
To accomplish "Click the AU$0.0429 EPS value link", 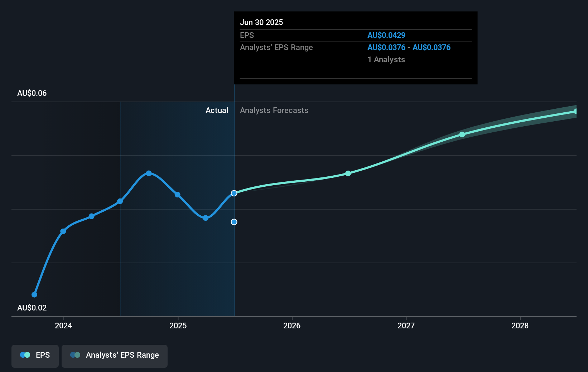I will point(386,35).
